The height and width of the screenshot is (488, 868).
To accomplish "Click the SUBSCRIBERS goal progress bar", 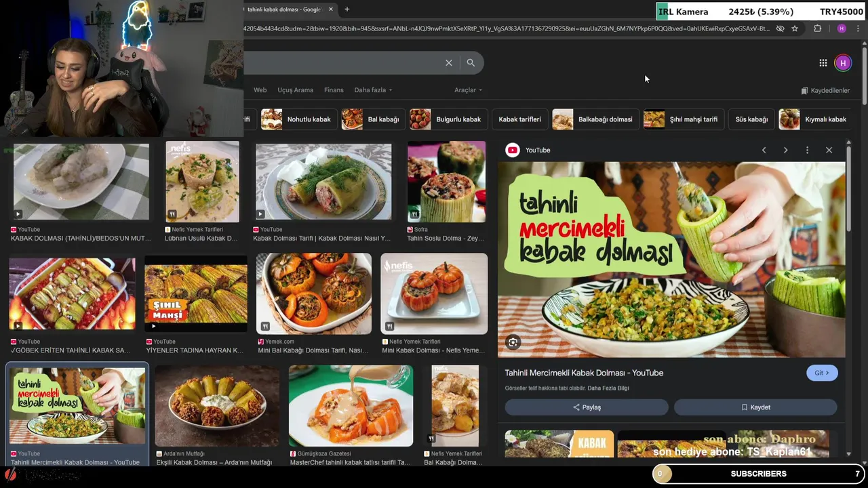I will 758,474.
